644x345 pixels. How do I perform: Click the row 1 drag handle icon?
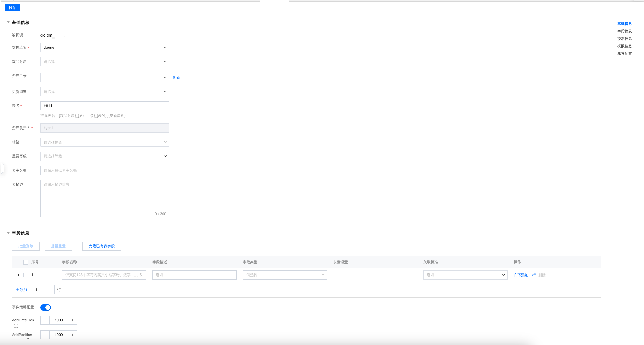point(18,275)
